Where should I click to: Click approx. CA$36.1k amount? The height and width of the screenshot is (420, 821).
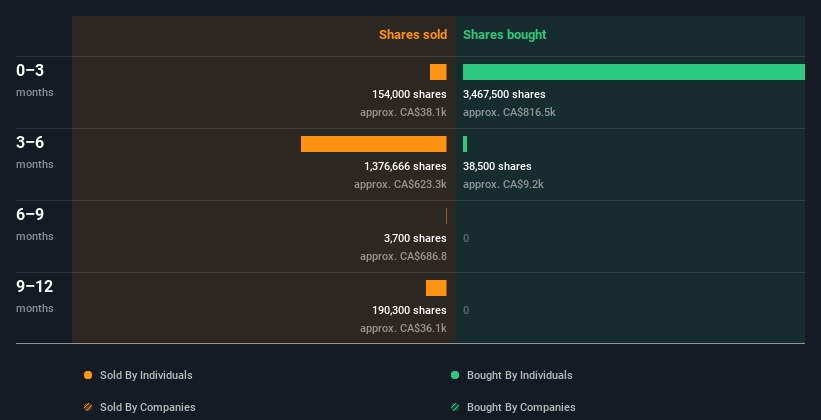(403, 328)
